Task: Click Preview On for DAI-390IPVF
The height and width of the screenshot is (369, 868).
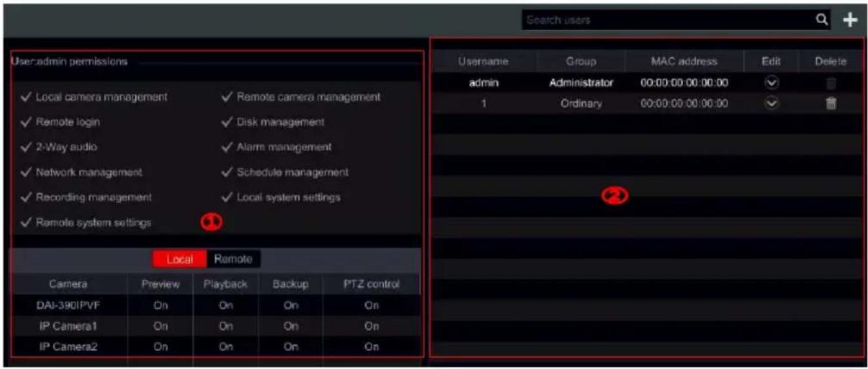Action: coord(160,306)
